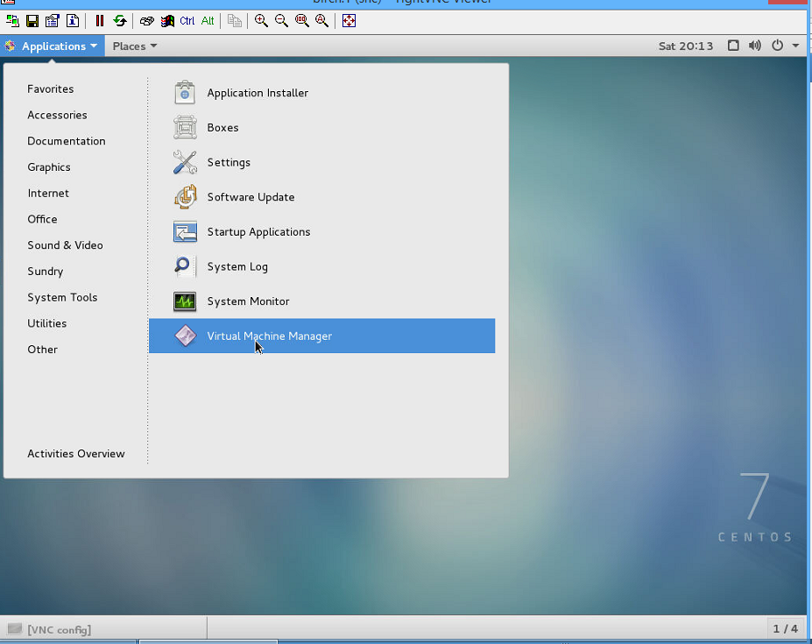This screenshot has height=644, width=812.
Task: Open Activities Overview
Action: tap(76, 453)
